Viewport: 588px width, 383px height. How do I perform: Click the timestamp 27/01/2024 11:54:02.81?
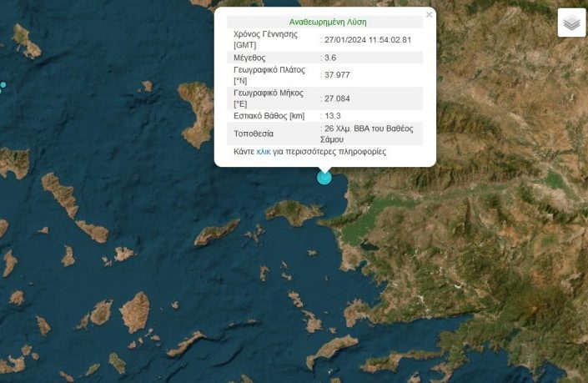pos(368,39)
